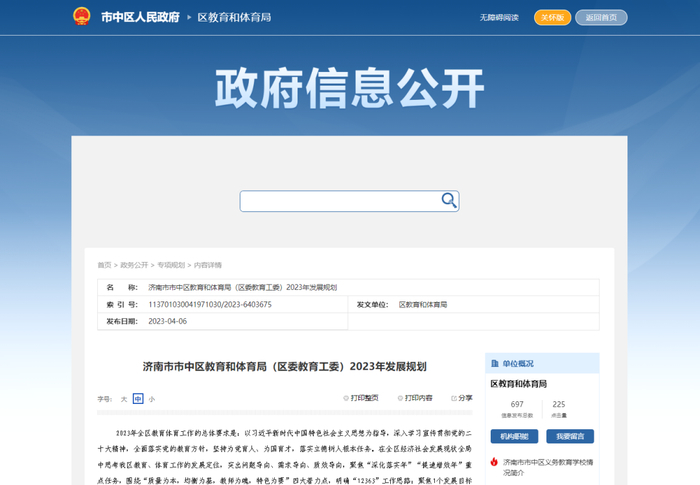Click 返回首页 button in header
700x485 pixels.
pos(601,17)
